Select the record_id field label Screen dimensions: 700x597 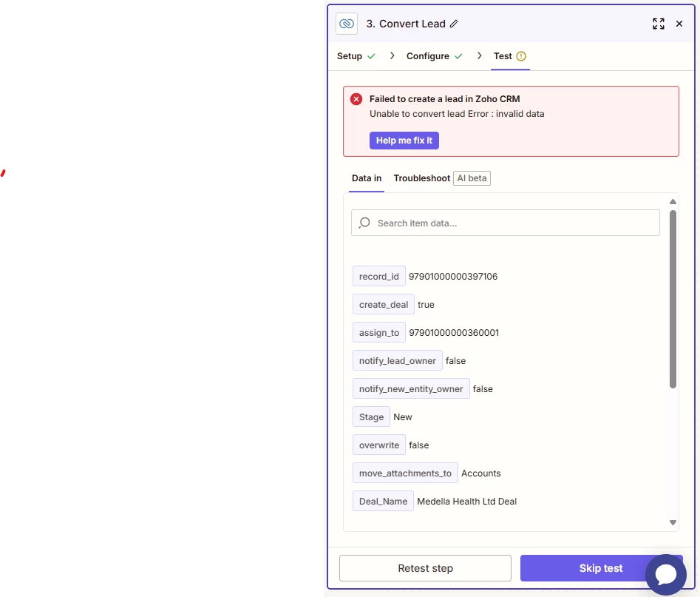pyautogui.click(x=378, y=276)
